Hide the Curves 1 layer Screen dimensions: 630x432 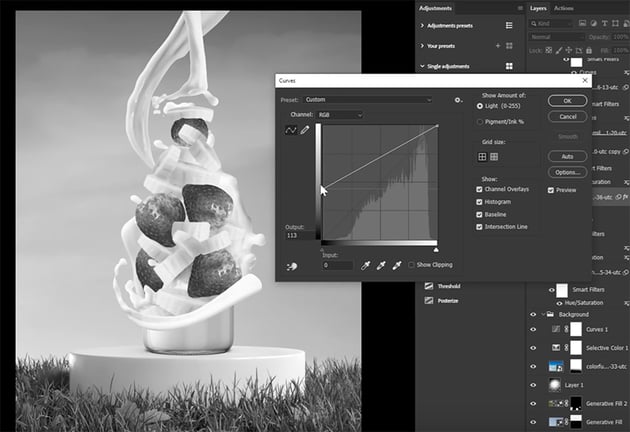pos(533,330)
